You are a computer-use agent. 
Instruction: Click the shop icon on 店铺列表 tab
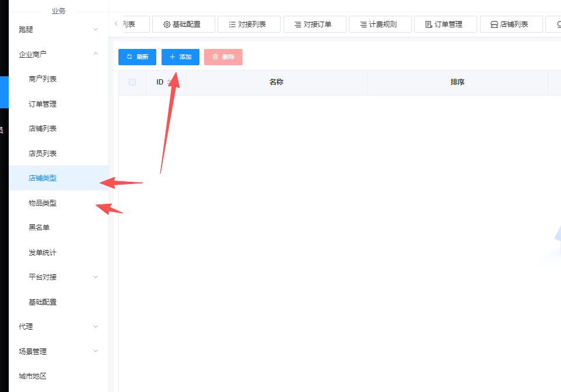coord(494,24)
